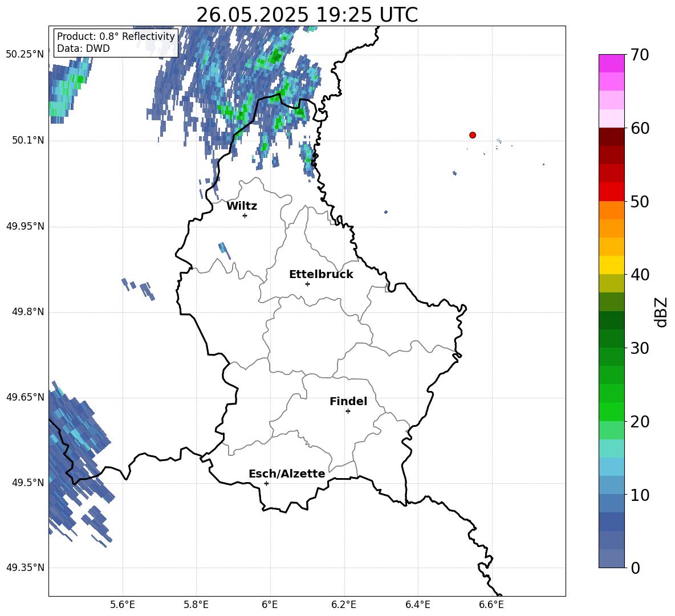Click the Findel city label
Viewport: 675px width, 616px height.
pyautogui.click(x=348, y=401)
